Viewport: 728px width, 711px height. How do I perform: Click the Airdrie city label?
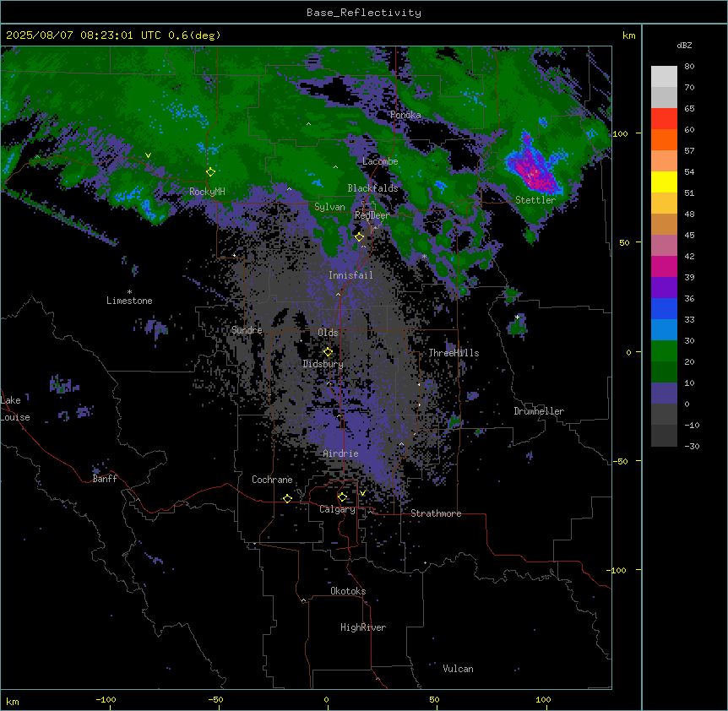pos(340,453)
